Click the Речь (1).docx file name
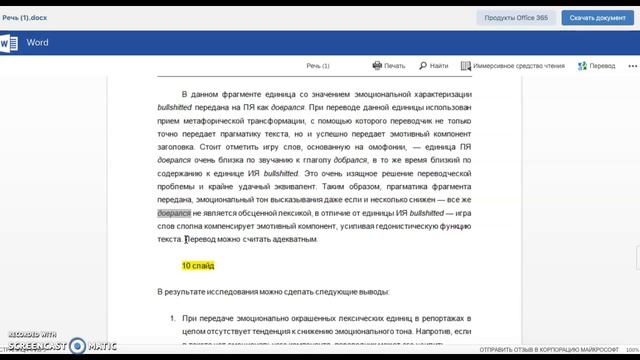 point(24,18)
